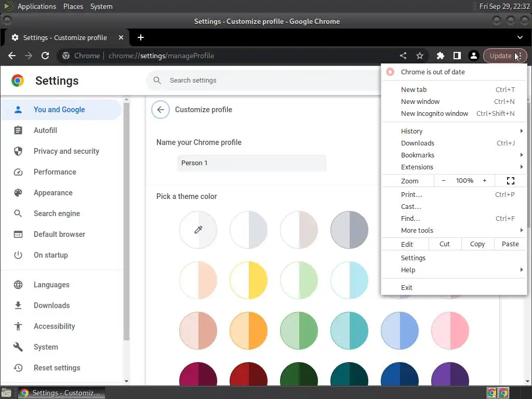
Task: Choose New tab from the menu
Action: click(454, 89)
